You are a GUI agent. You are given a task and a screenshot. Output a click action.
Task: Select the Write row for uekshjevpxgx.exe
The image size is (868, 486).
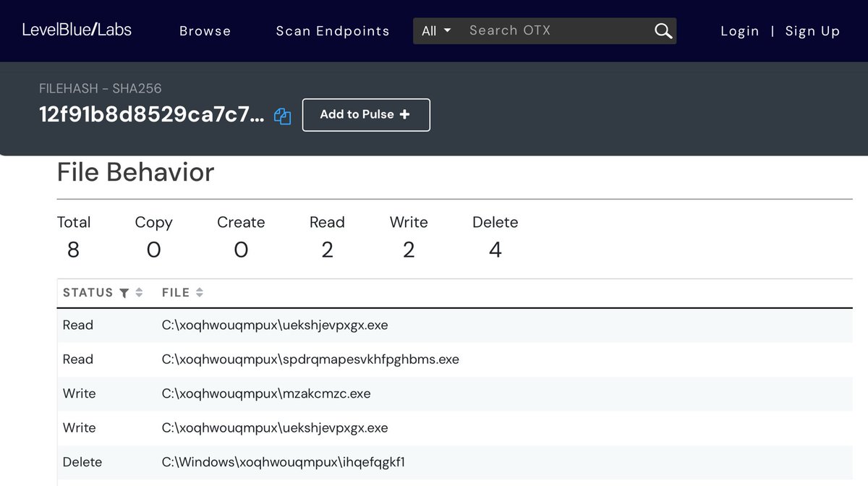pyautogui.click(x=275, y=428)
